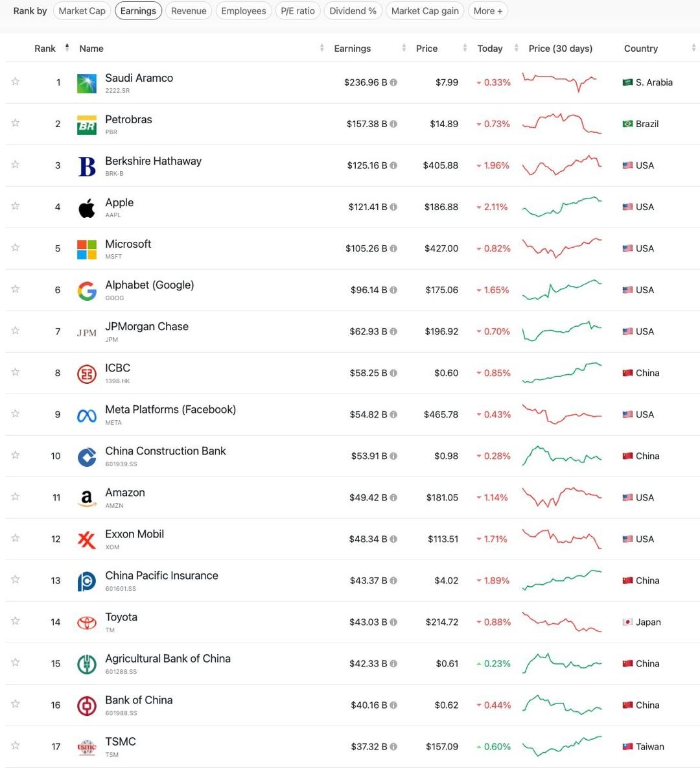Click the China Pacific Insurance logo
Viewport: 700px width, 769px height.
pyautogui.click(x=87, y=582)
